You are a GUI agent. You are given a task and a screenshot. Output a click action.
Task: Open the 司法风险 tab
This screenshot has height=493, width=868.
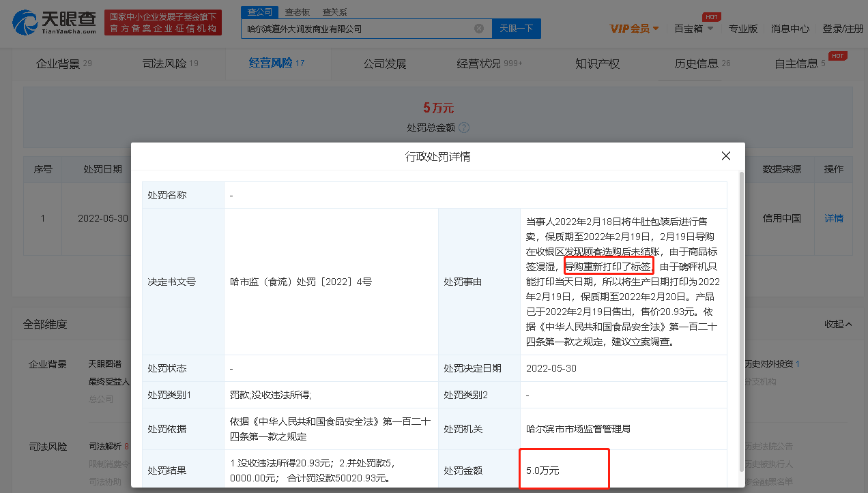[170, 63]
